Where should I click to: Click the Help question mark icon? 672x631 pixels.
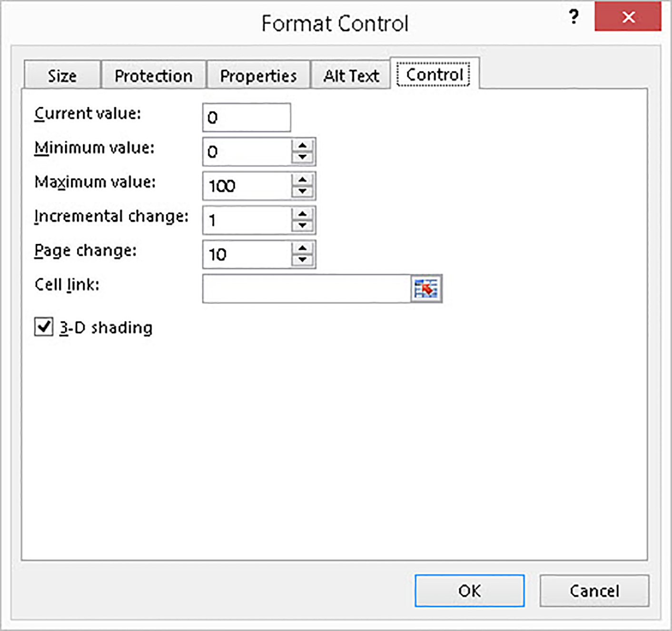[574, 18]
